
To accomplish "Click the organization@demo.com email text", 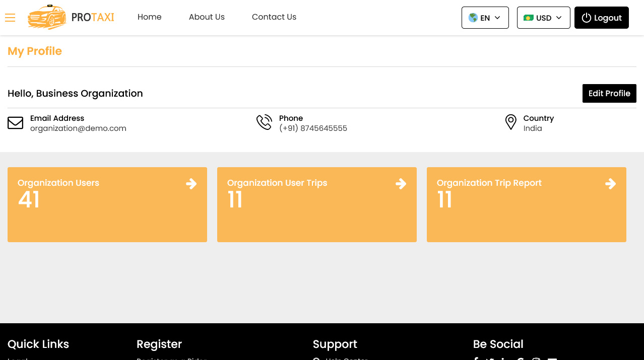I will pos(78,128).
